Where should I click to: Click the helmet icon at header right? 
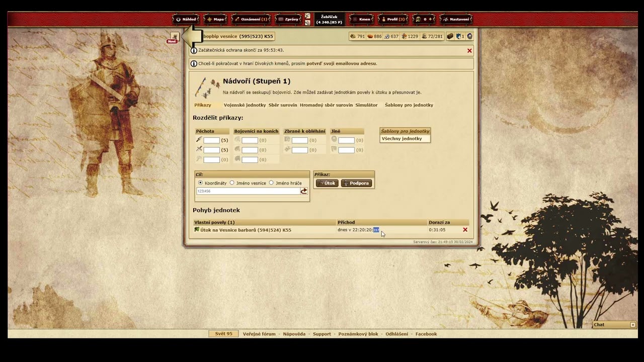tap(470, 36)
